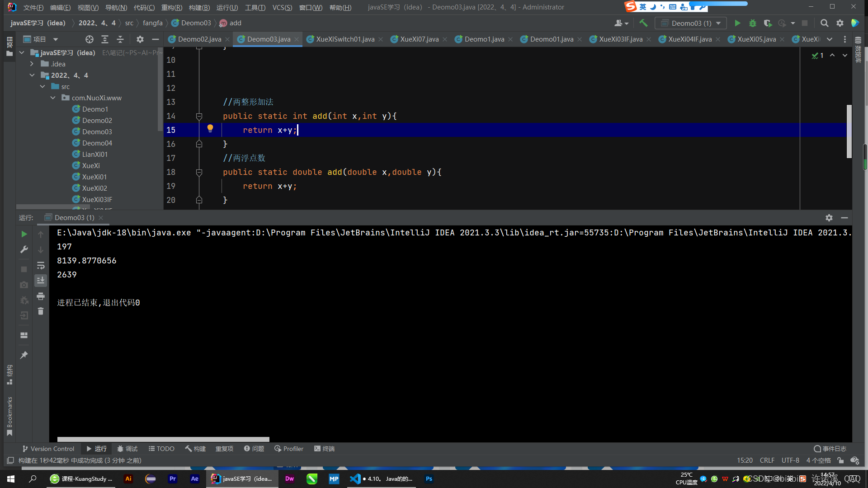This screenshot has width=868, height=488.
Task: Click the Debug bug icon in toolbar
Action: click(x=753, y=23)
